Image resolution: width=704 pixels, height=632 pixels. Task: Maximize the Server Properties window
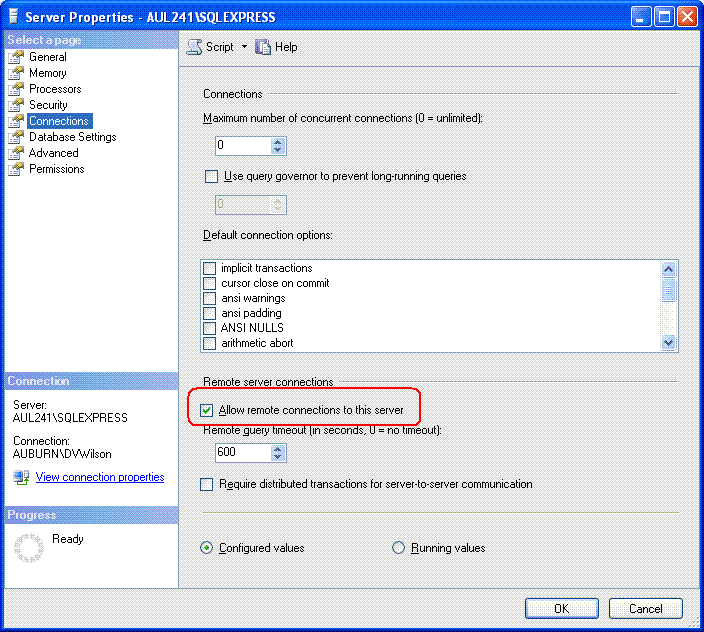(664, 17)
